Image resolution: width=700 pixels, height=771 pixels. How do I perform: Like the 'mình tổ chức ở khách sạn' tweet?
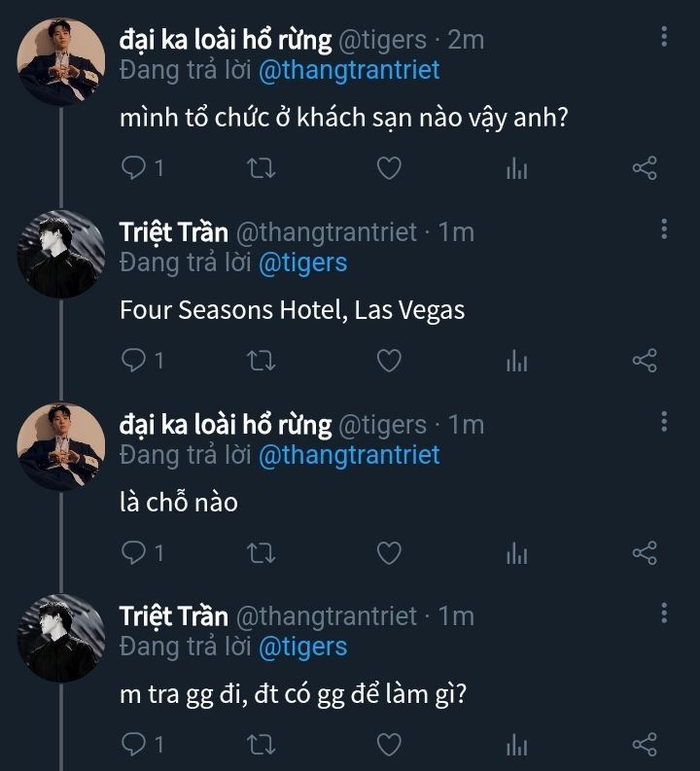tap(389, 168)
